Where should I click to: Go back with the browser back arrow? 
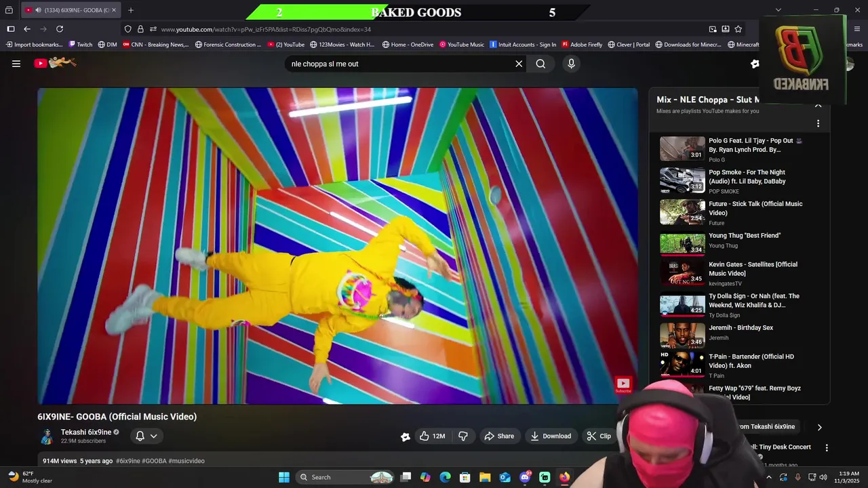tap(27, 29)
